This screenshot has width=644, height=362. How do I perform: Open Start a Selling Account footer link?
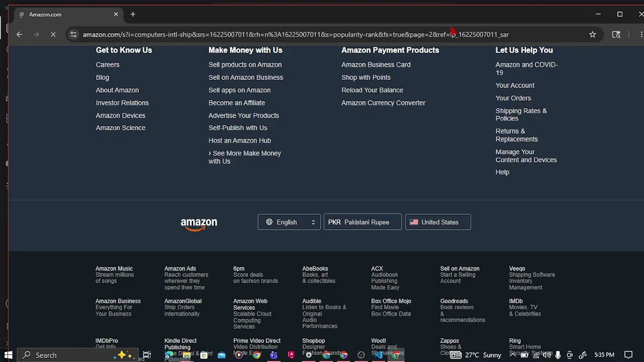(459, 275)
